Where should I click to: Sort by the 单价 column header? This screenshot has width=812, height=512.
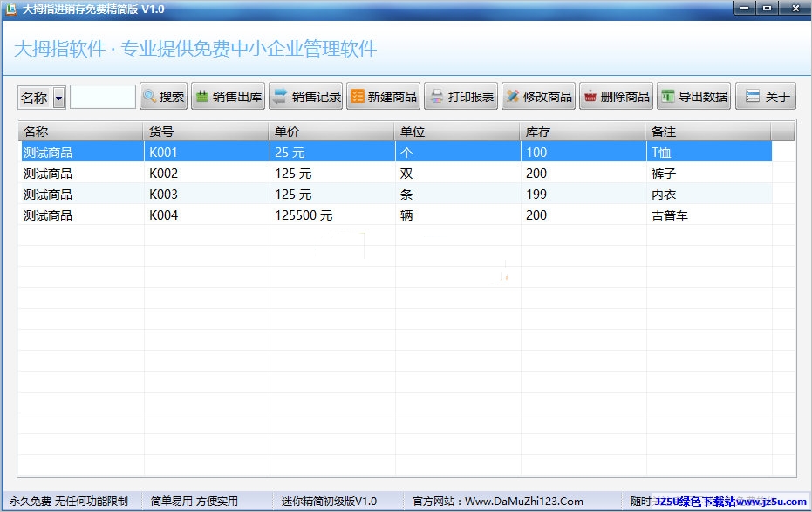click(x=332, y=132)
